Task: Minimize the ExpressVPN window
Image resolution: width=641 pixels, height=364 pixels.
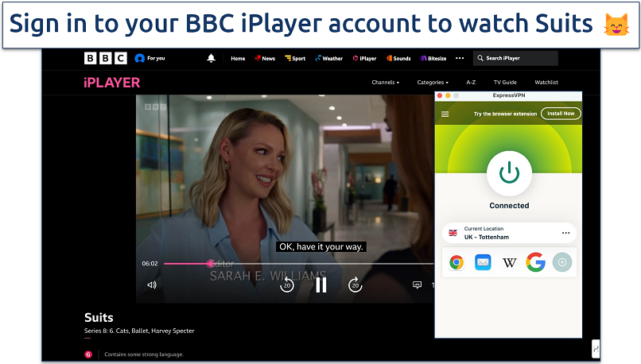Action: pyautogui.click(x=448, y=95)
